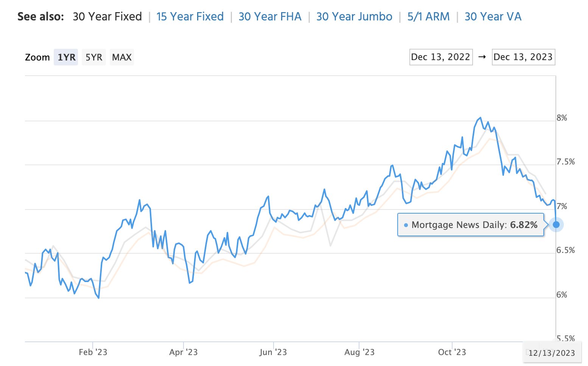Click the Oct '23 axis label

tap(452, 352)
